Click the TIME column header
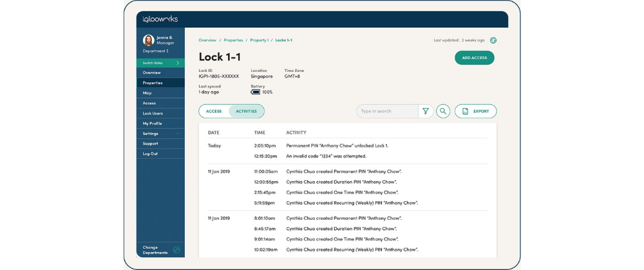644x270 pixels. [x=260, y=132]
